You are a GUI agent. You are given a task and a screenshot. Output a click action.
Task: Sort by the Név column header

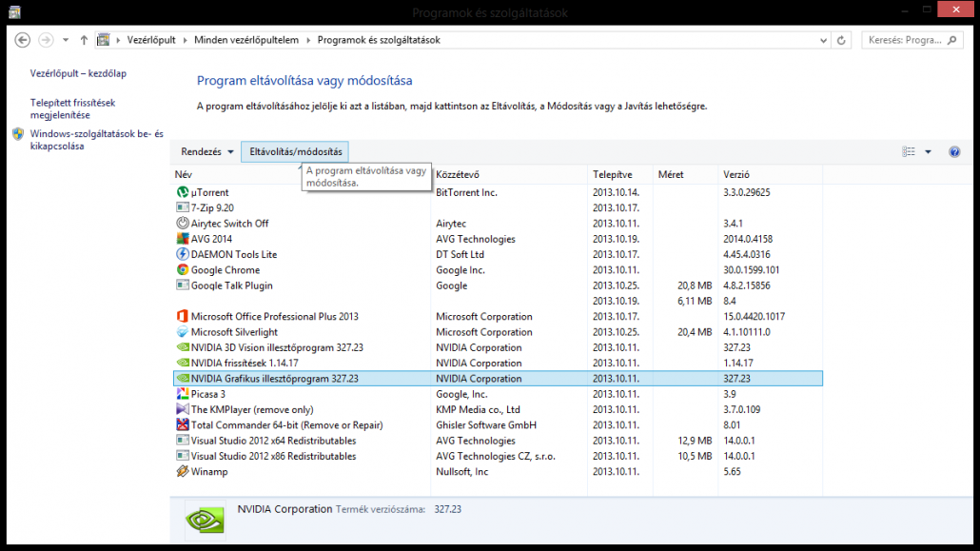coord(302,174)
